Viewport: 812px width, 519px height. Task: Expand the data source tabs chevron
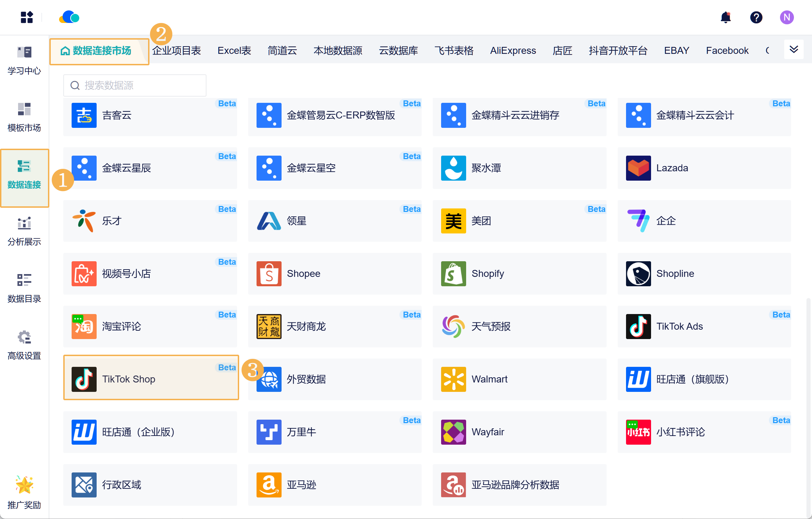tap(794, 50)
